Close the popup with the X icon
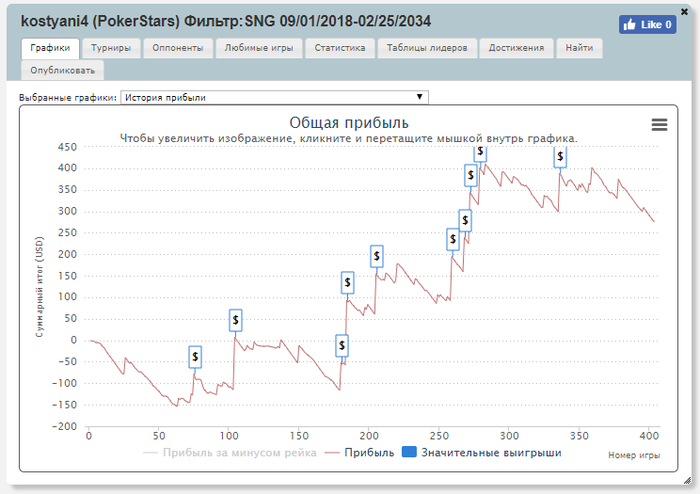This screenshot has height=494, width=700. coord(684,12)
